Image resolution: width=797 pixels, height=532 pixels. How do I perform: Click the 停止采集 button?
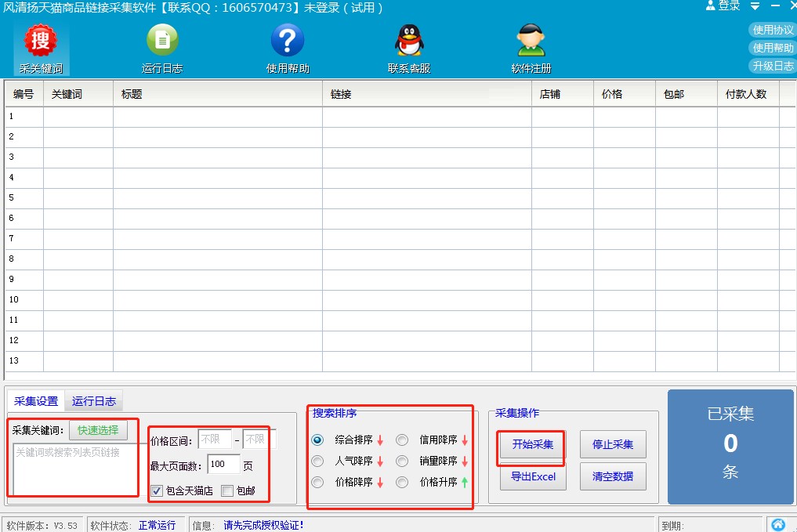613,444
